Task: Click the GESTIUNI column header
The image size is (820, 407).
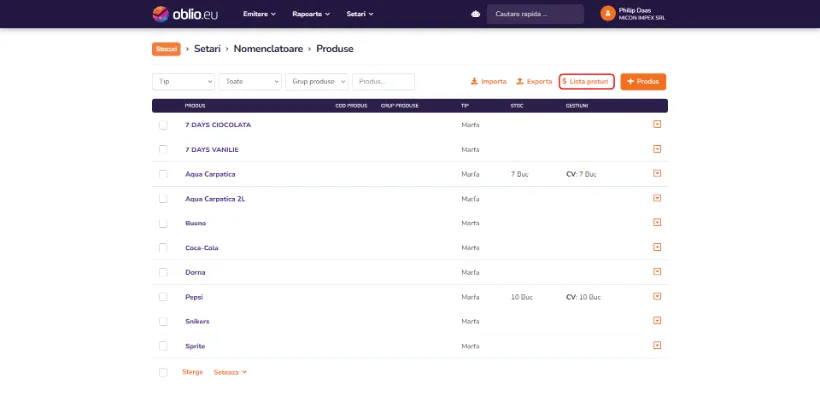Action: [577, 106]
